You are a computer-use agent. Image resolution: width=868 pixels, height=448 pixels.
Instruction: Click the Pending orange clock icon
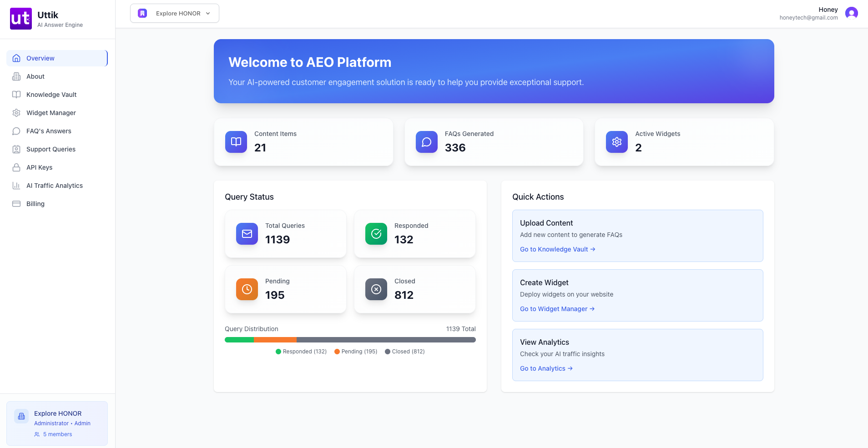click(247, 289)
